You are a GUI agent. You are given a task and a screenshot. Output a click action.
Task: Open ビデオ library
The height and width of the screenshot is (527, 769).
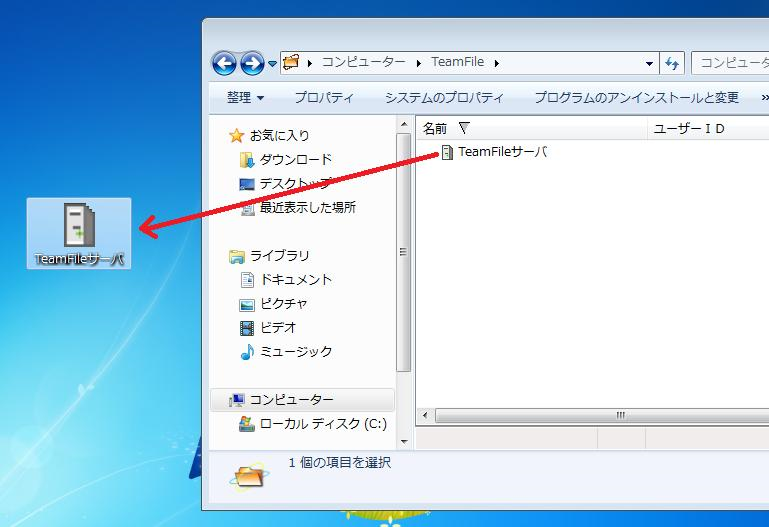click(277, 328)
